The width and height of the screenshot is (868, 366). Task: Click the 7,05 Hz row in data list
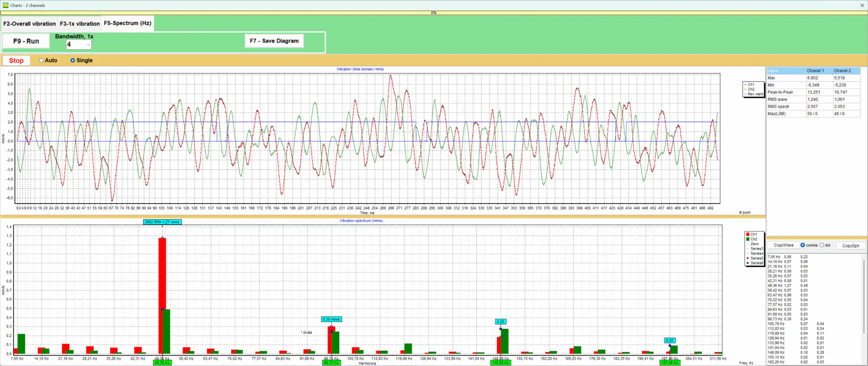click(788, 257)
